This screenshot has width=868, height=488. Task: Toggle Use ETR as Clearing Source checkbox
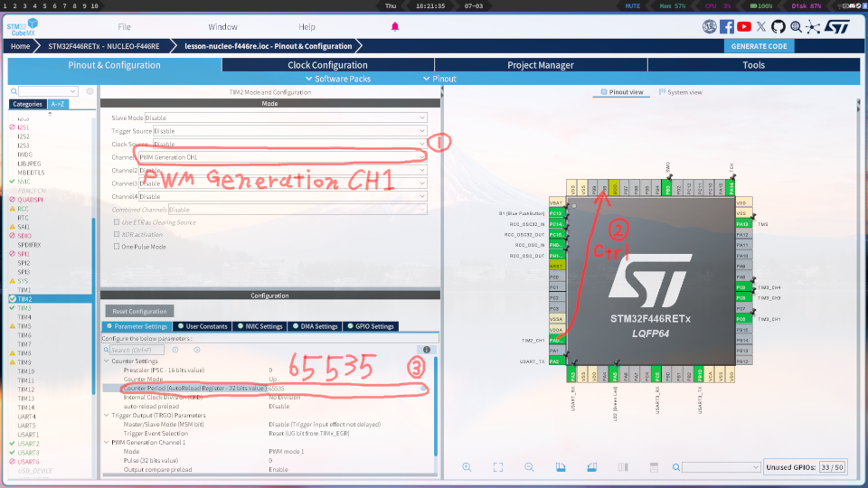117,222
